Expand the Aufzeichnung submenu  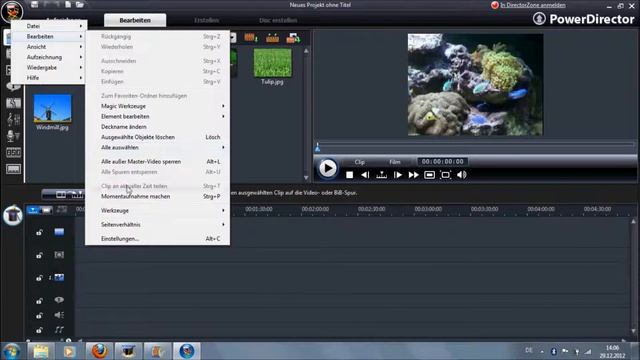pos(49,57)
